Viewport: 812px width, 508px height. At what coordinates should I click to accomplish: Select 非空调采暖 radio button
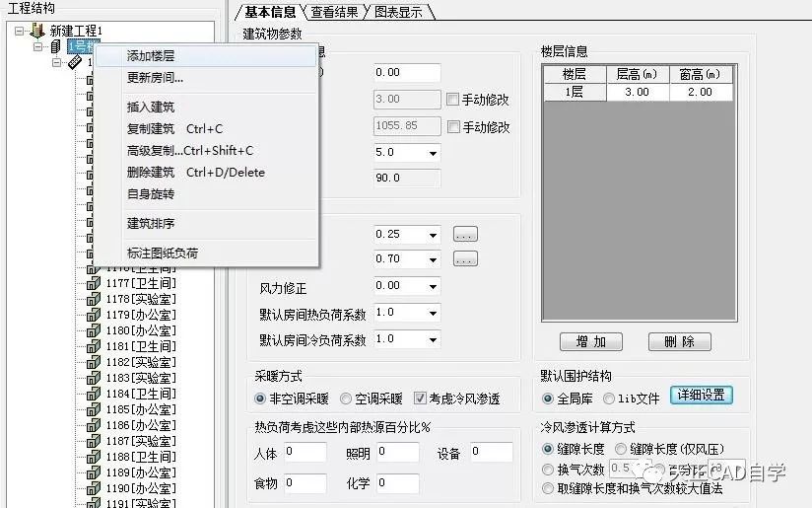[260, 399]
